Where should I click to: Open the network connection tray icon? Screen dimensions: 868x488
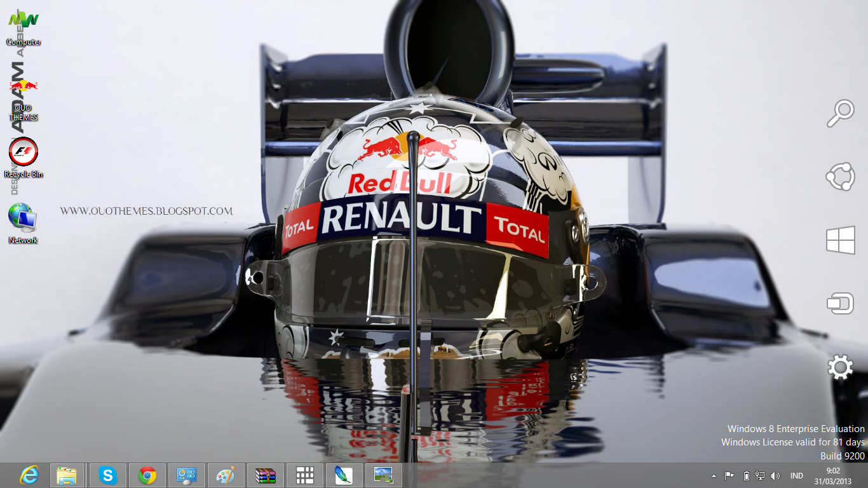(x=760, y=475)
